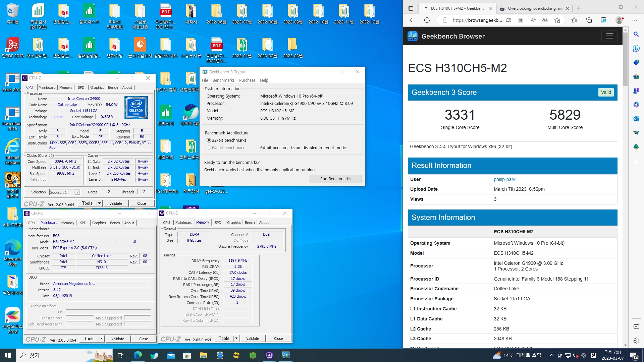Open the 한PDF 2018 desktop icon
This screenshot has height=362, width=644.
point(13,48)
